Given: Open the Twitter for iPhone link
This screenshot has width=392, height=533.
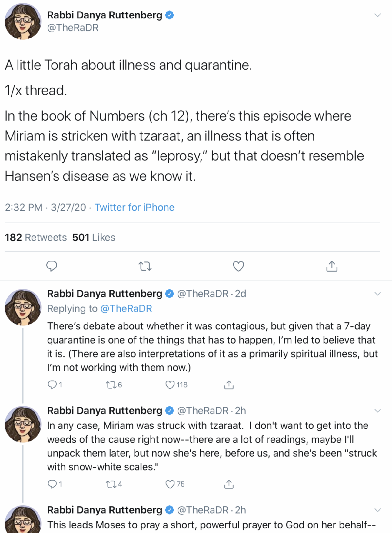Looking at the screenshot, I should pos(134,207).
